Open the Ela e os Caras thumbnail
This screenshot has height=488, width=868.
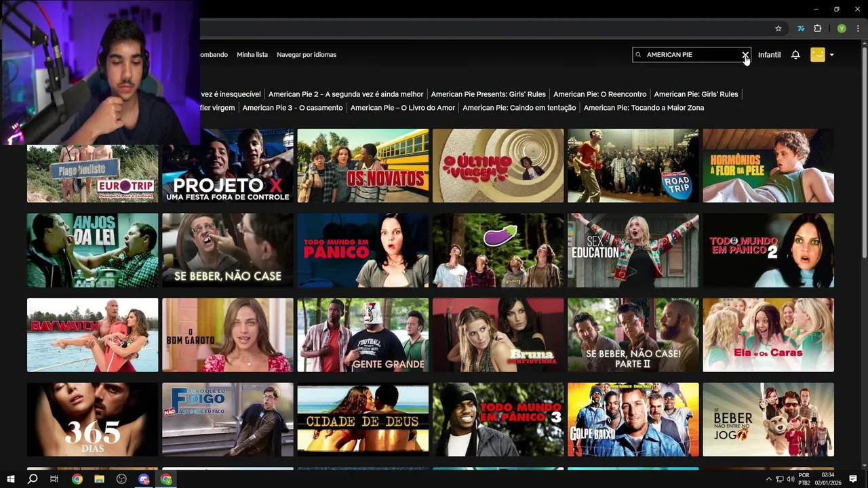pyautogui.click(x=768, y=335)
